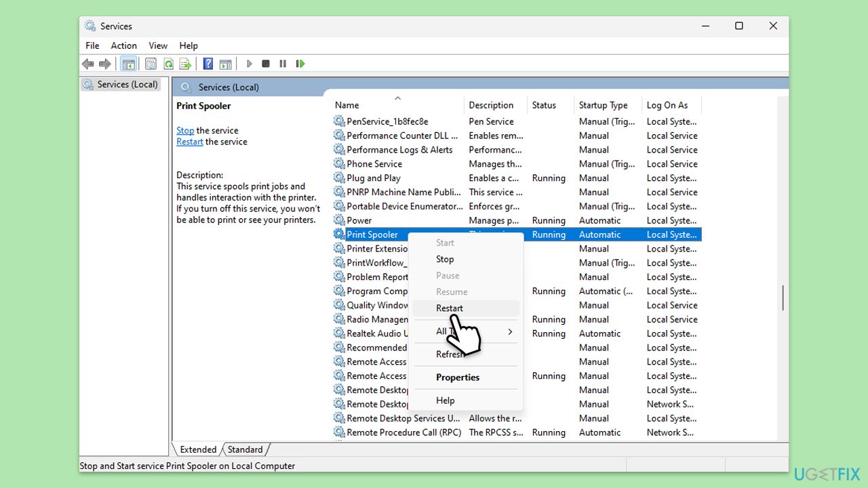Image resolution: width=868 pixels, height=488 pixels.
Task: Click the Back arrow in the toolbar
Action: (87, 64)
